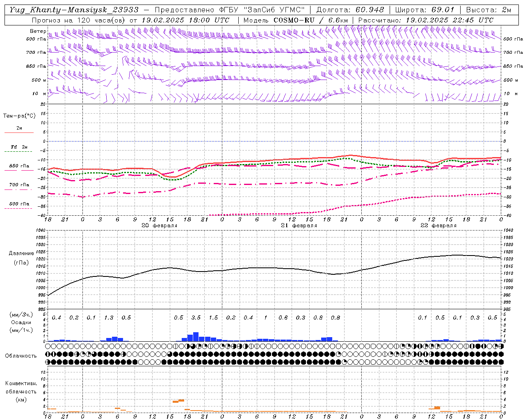This screenshot has width=525, height=420.
Task: Click the 21 февраля date label
Action: (299, 226)
